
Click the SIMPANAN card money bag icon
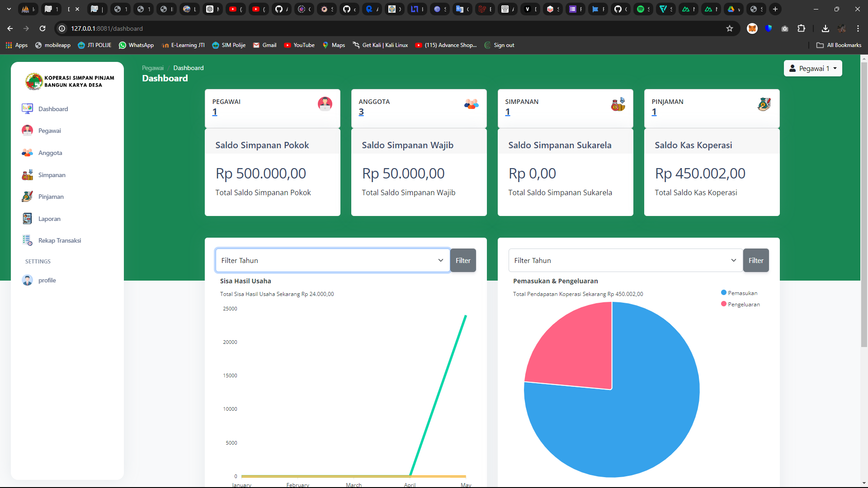(x=618, y=104)
